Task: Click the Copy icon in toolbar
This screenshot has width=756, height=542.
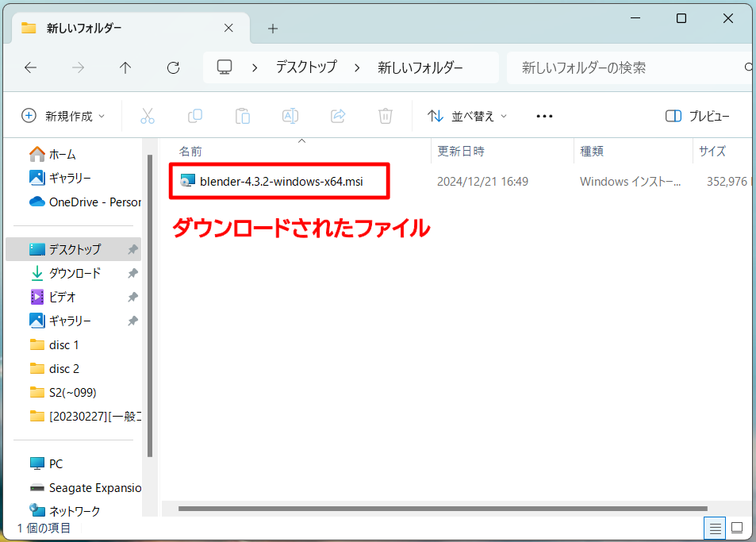Action: pyautogui.click(x=195, y=116)
